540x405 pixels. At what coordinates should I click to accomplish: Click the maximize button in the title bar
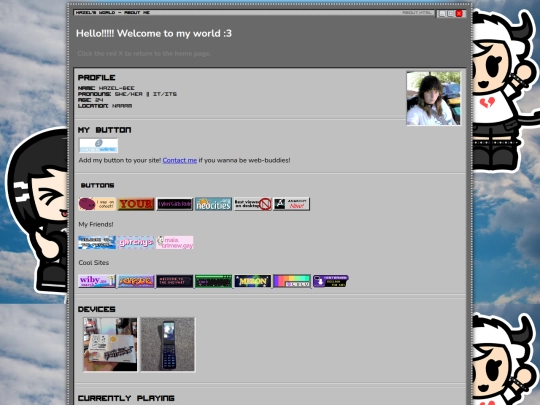point(451,13)
